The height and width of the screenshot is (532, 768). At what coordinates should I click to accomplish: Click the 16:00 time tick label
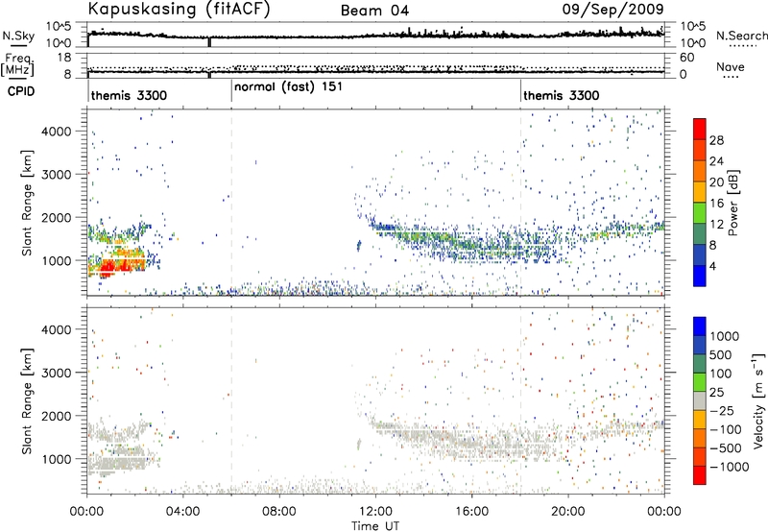coord(471,512)
